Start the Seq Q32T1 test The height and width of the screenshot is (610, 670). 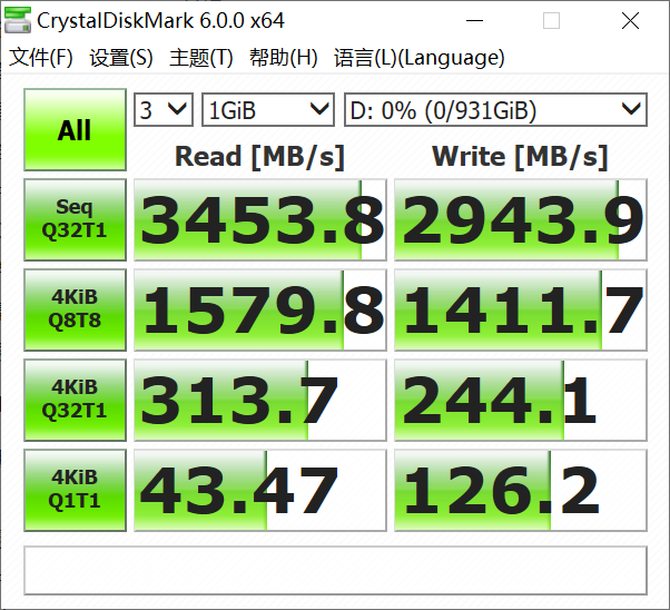click(75, 220)
